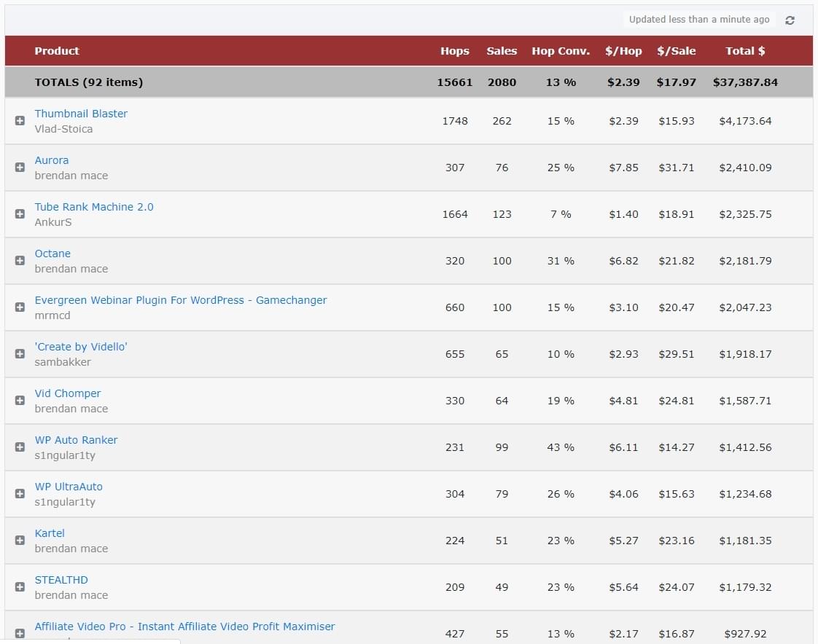This screenshot has height=644, width=818.
Task: Open the STEALTHD product link
Action: (x=61, y=580)
